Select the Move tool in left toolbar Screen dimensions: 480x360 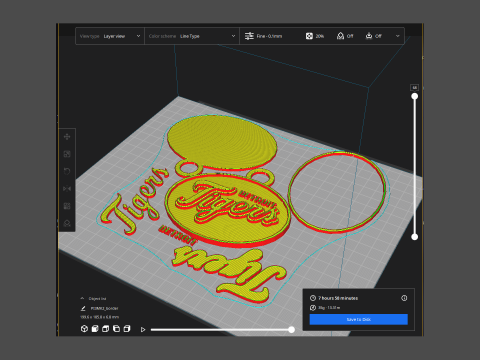pos(67,137)
